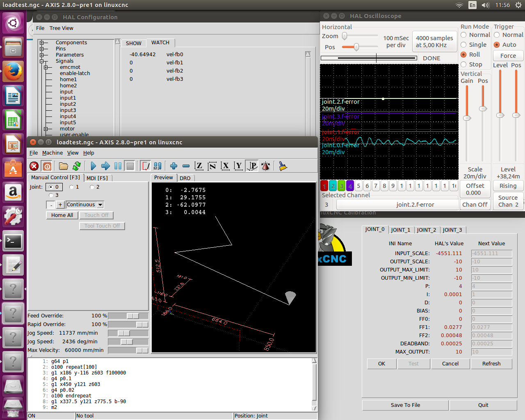Expand the Pins tree node

click(x=41, y=49)
